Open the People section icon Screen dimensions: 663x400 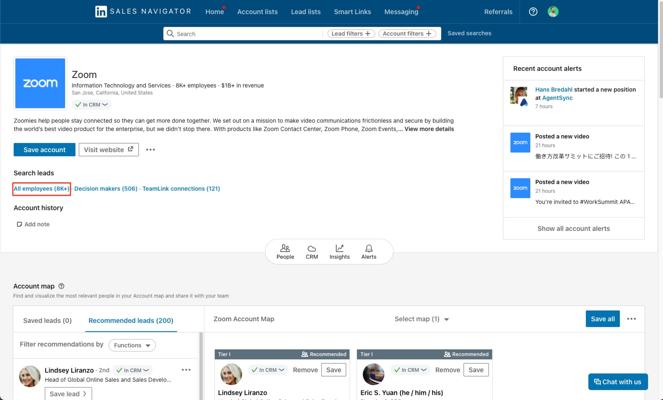(285, 252)
